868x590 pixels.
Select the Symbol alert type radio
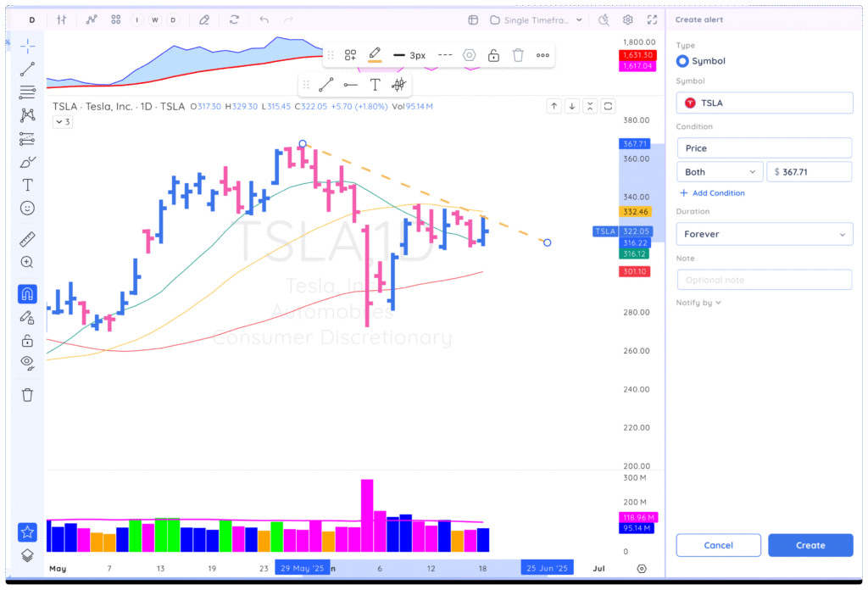682,61
